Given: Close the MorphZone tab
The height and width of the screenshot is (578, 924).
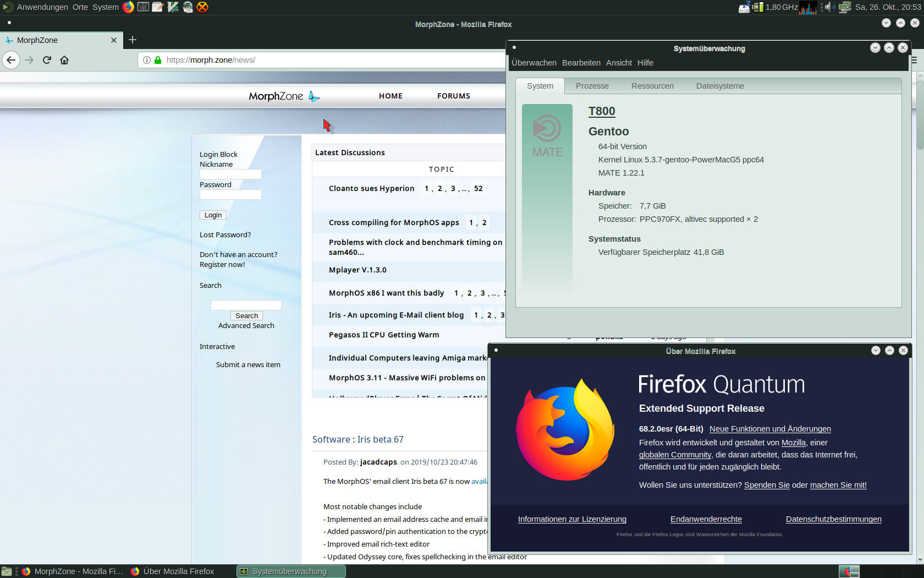Looking at the screenshot, I should click(114, 40).
